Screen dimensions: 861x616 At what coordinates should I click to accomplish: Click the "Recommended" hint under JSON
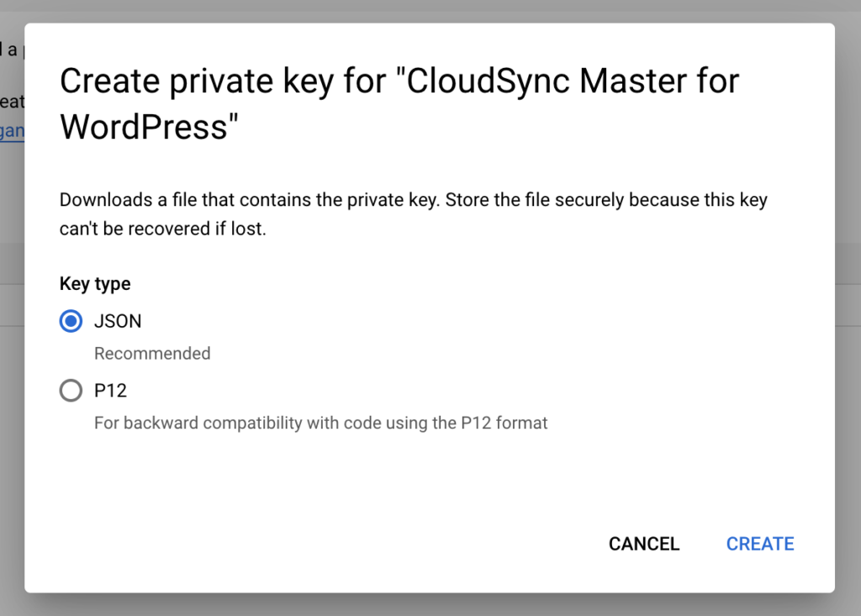[x=152, y=354]
